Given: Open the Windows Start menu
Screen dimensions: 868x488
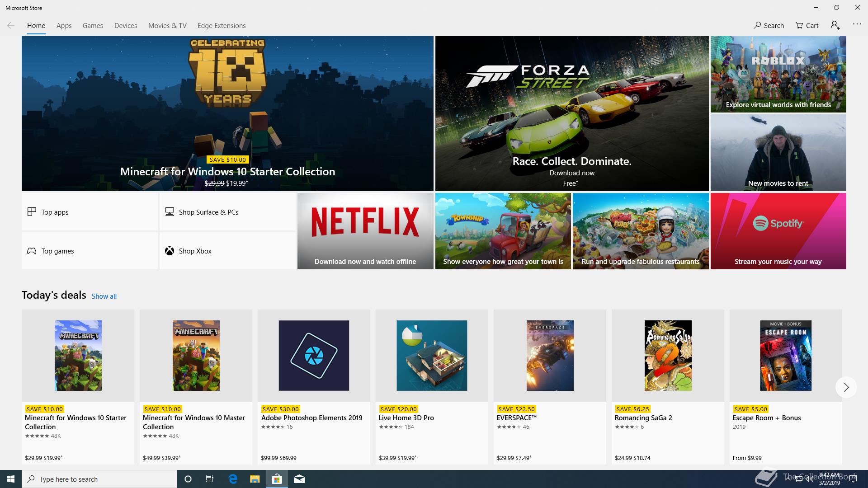Looking at the screenshot, I should tap(11, 479).
